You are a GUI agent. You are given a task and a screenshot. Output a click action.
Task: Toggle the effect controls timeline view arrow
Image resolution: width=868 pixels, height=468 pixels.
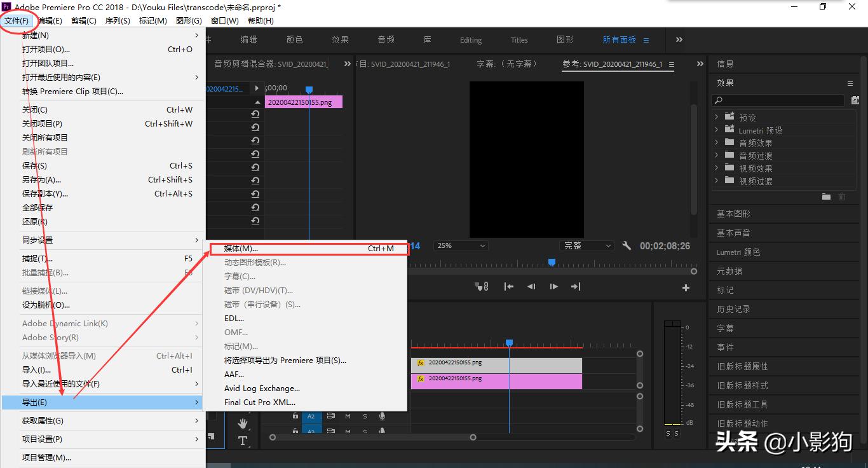pyautogui.click(x=257, y=88)
